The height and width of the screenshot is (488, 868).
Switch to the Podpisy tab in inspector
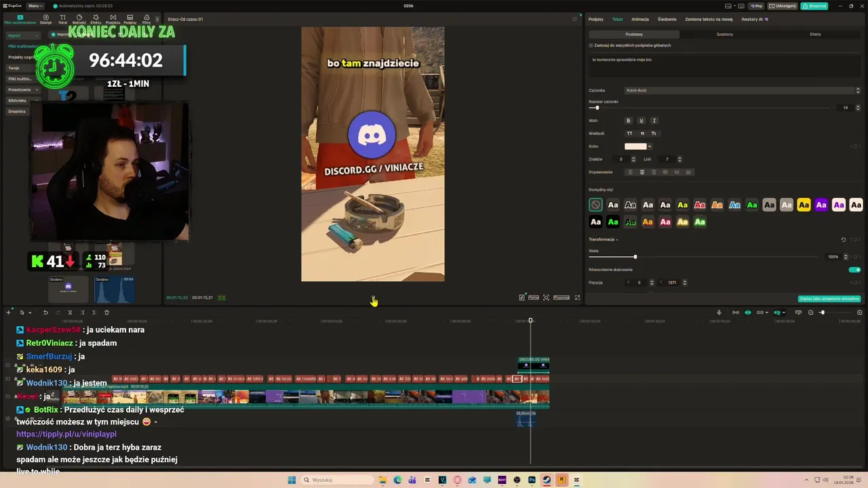[x=596, y=19]
